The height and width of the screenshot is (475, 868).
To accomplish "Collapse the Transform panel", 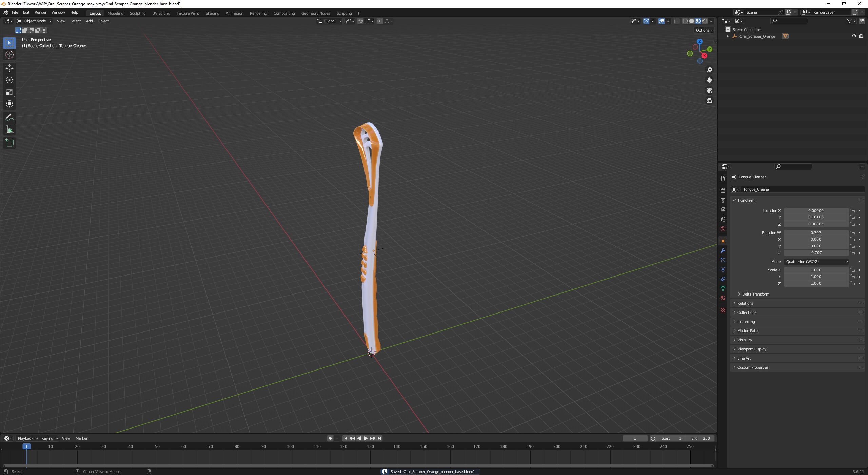I will 746,201.
